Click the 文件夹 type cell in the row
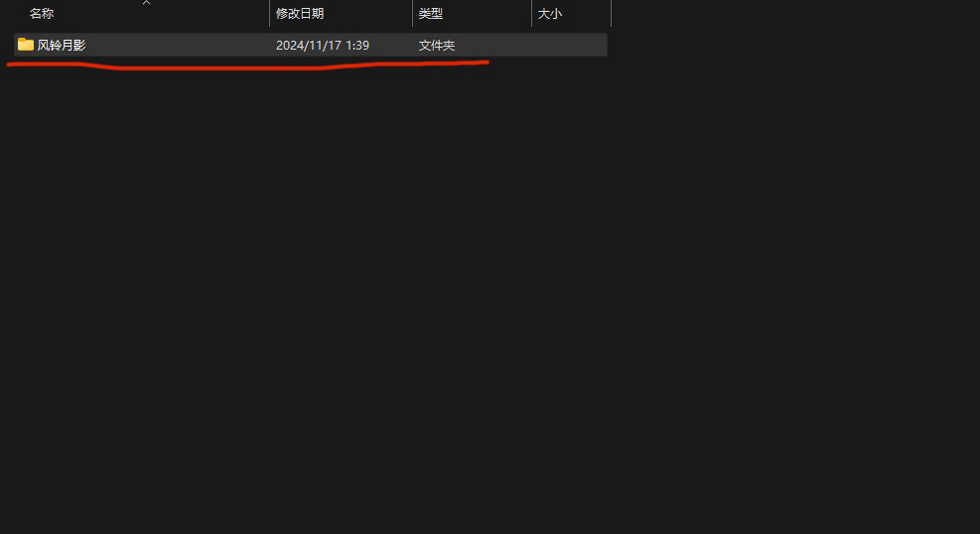 tap(437, 45)
